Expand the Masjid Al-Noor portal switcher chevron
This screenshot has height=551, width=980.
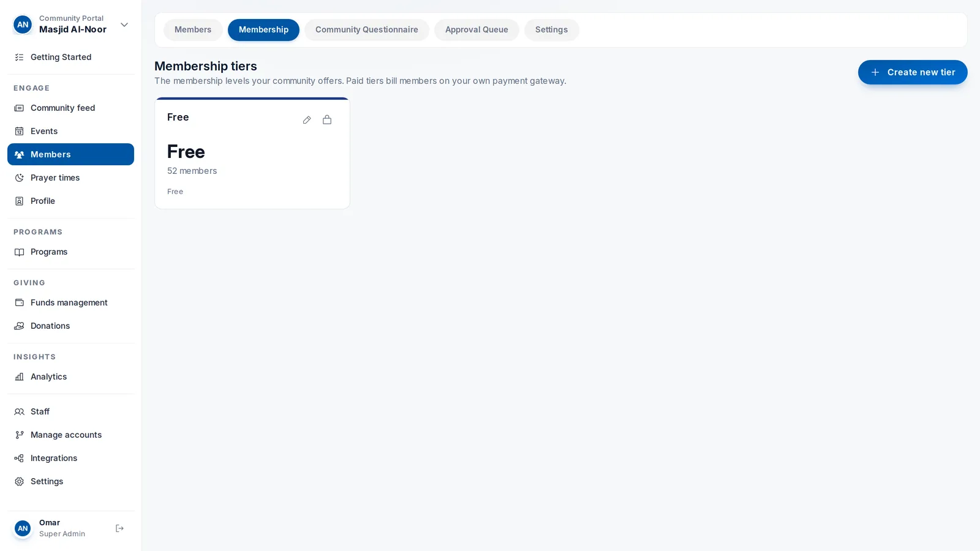[124, 25]
